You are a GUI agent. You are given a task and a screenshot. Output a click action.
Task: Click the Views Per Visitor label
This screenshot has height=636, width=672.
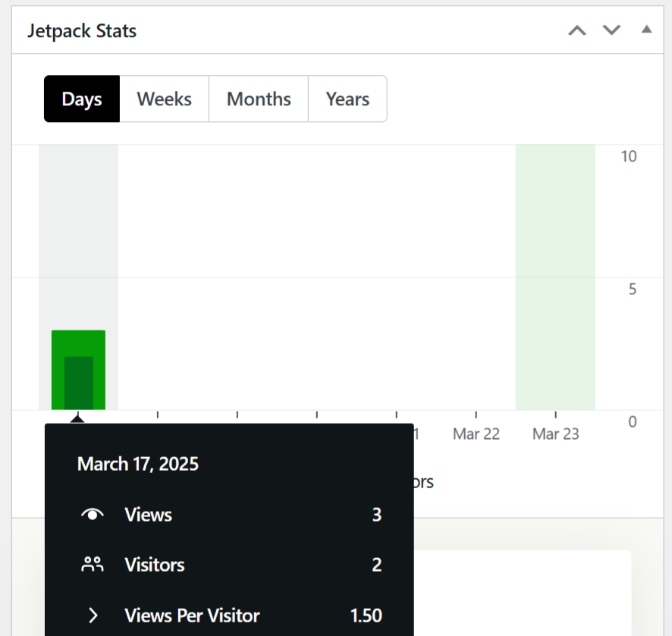click(192, 616)
